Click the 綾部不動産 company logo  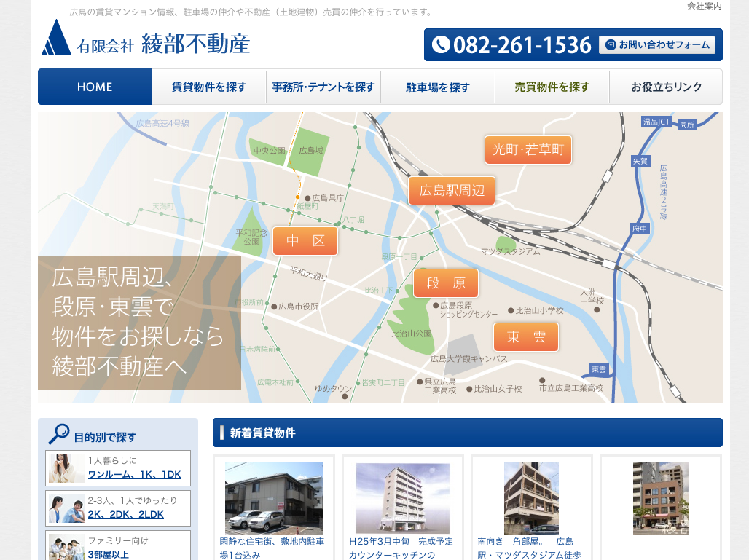pos(146,40)
